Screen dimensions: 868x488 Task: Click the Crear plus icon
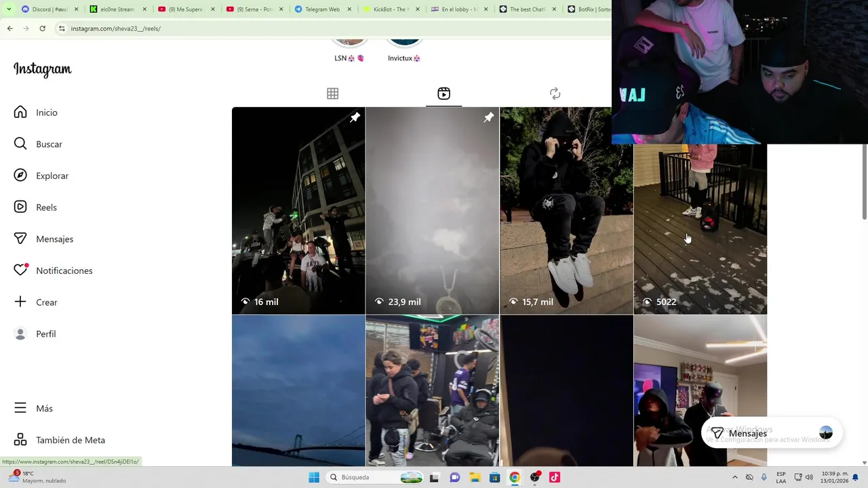(20, 302)
